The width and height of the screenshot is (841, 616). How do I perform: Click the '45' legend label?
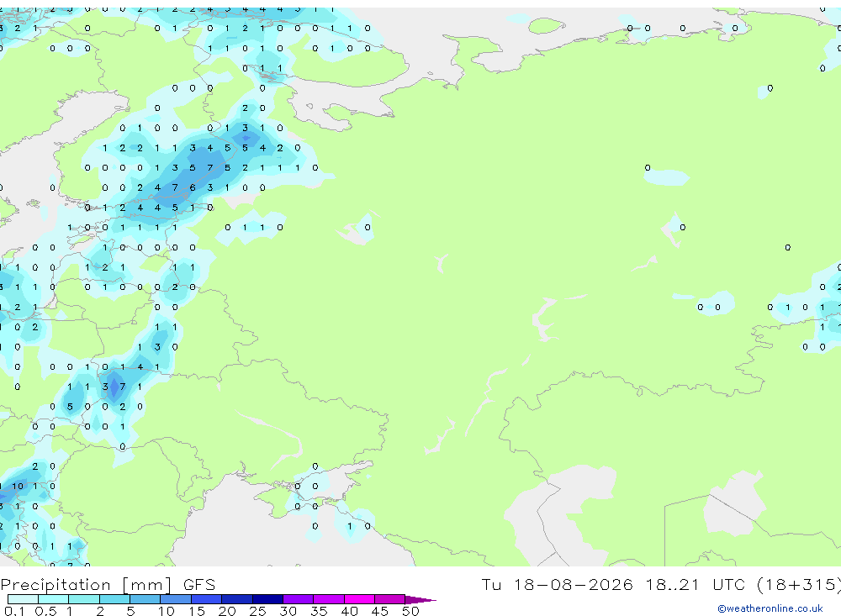[x=380, y=611]
